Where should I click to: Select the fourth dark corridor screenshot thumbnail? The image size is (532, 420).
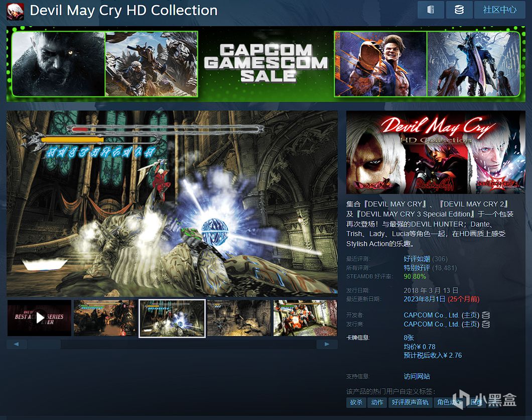click(239, 318)
